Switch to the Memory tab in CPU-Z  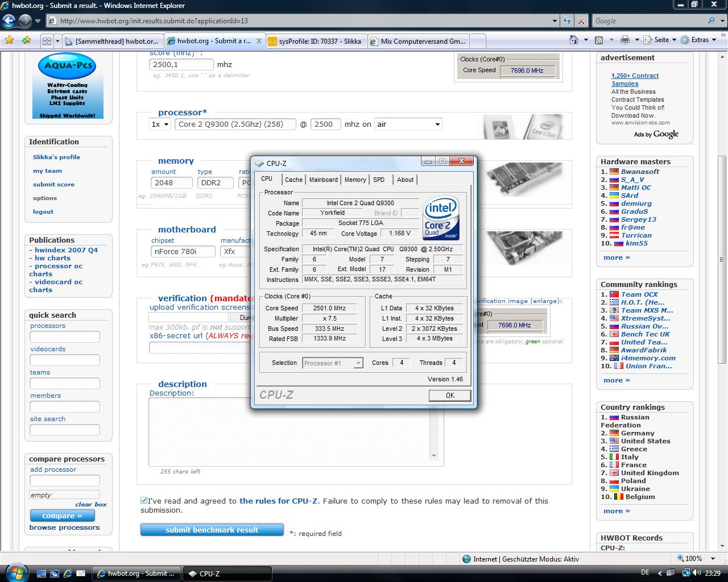(x=355, y=180)
